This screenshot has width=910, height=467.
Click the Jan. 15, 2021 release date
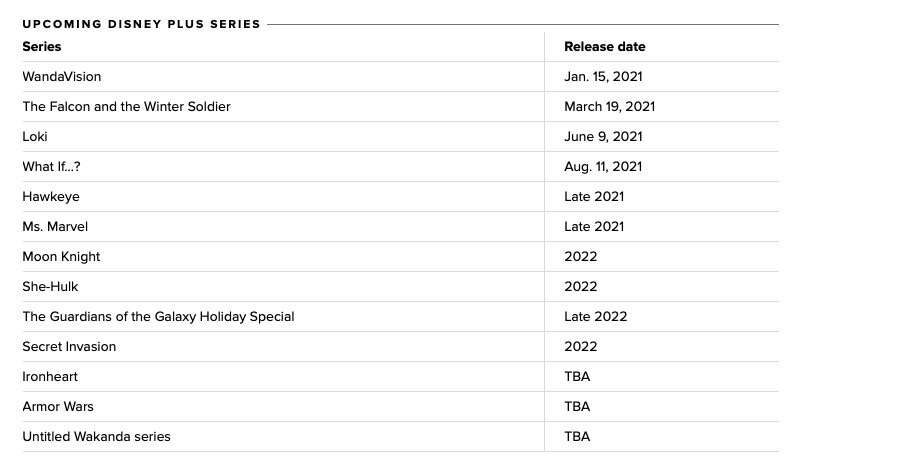point(603,77)
